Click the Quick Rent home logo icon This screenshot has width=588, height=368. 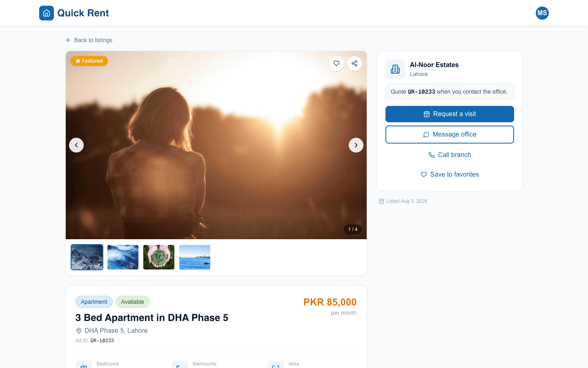[47, 13]
